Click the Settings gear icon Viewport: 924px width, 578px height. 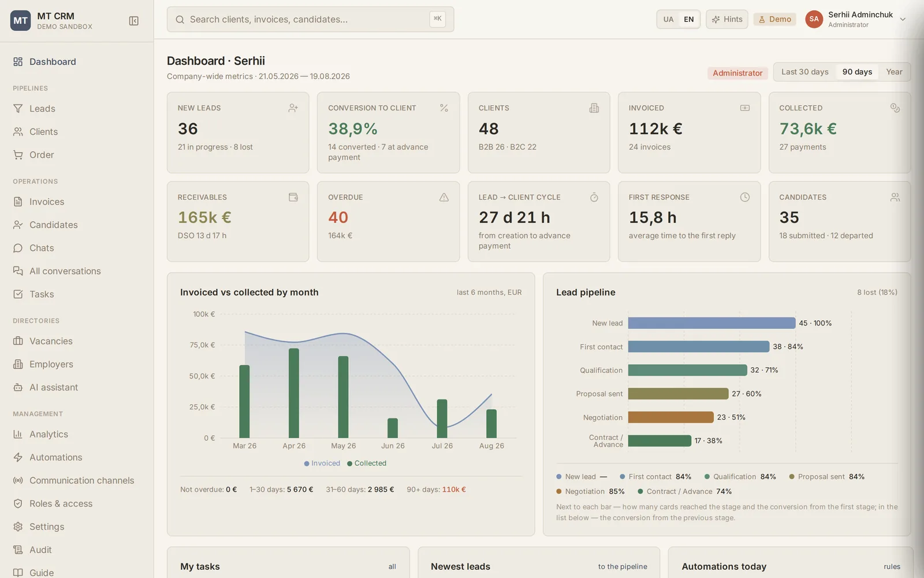point(18,527)
